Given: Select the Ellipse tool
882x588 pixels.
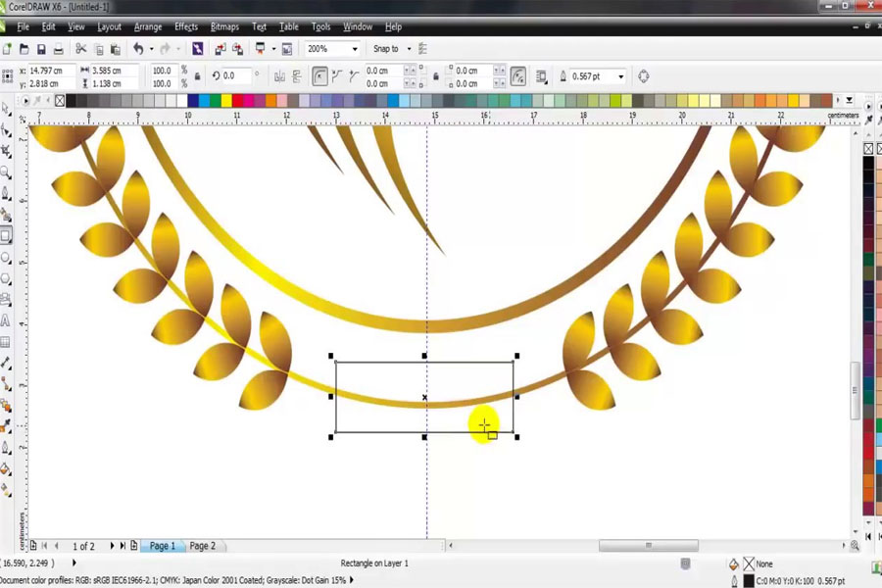Looking at the screenshot, I should click(6, 257).
